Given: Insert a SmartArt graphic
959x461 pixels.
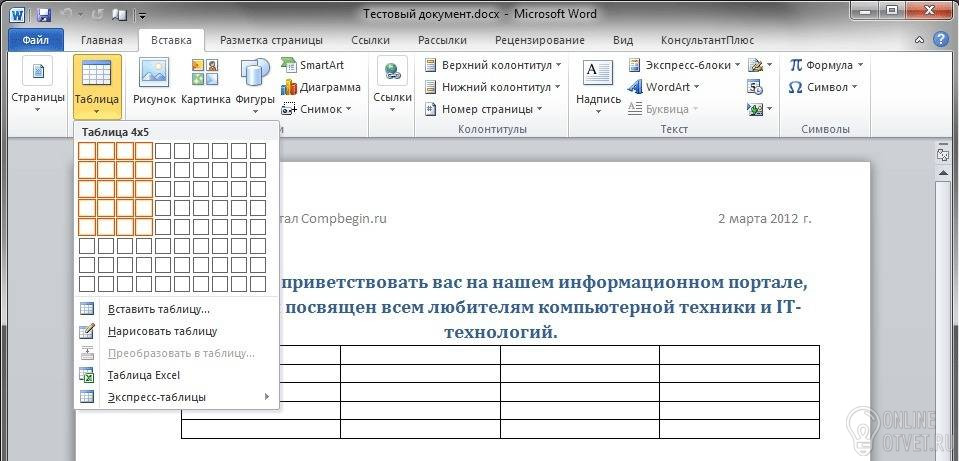Looking at the screenshot, I should click(x=313, y=65).
